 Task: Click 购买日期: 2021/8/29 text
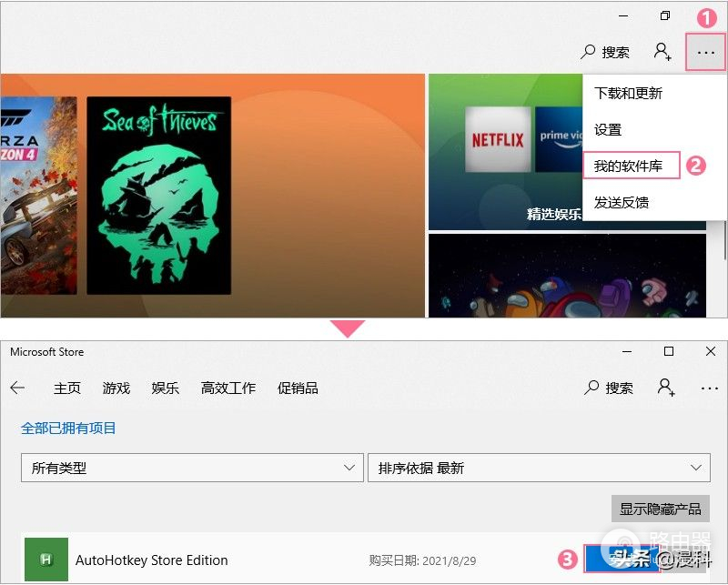tap(422, 560)
